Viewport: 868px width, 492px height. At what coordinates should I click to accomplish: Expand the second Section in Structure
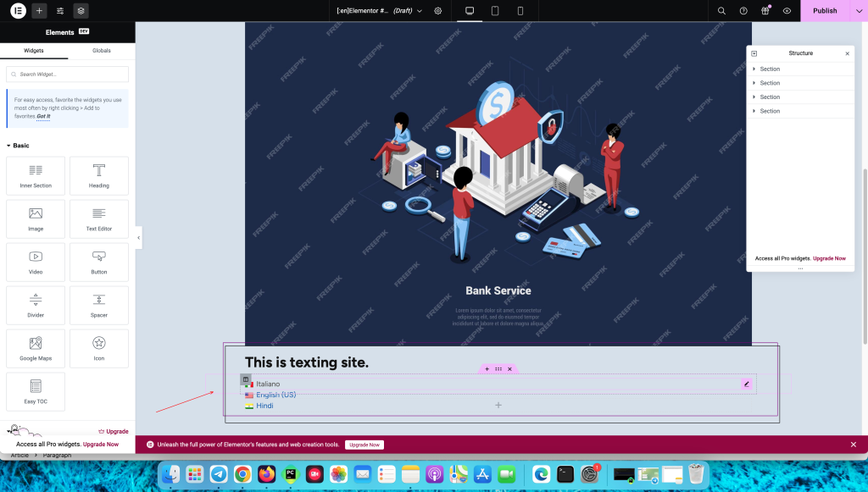point(754,83)
